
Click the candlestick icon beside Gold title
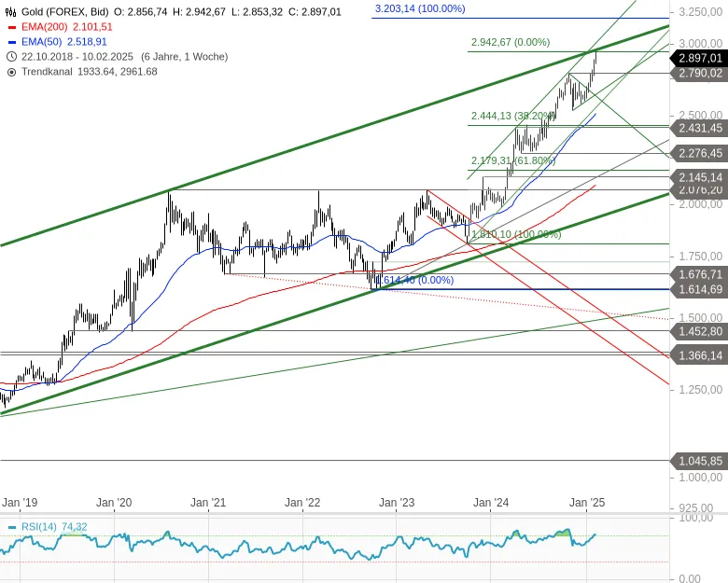(10, 11)
